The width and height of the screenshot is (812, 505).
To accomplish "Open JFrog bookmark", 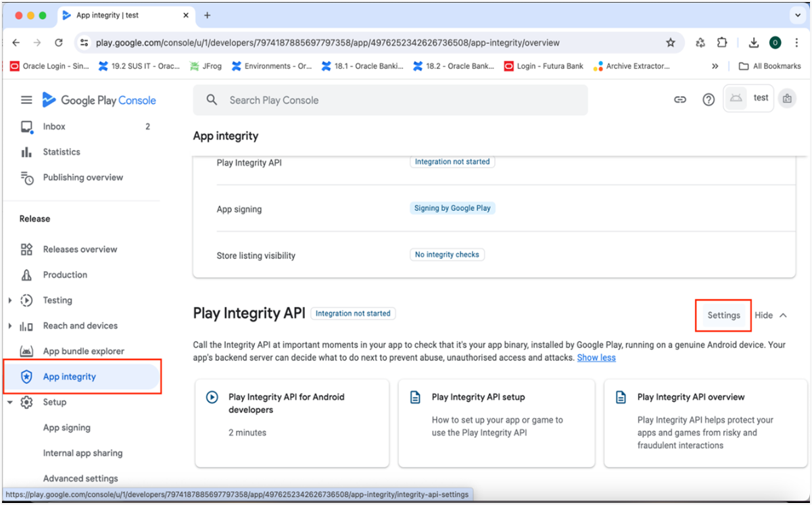I will (206, 66).
